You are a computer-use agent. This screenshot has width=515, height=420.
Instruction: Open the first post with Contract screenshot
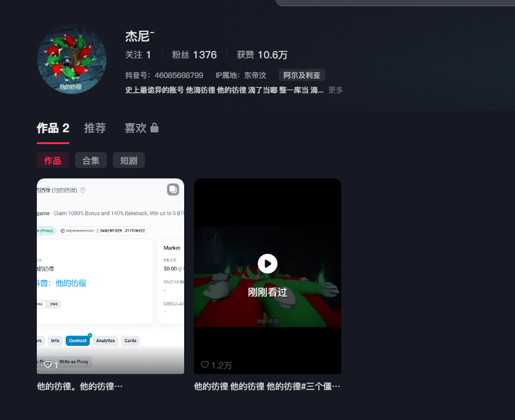click(x=110, y=276)
